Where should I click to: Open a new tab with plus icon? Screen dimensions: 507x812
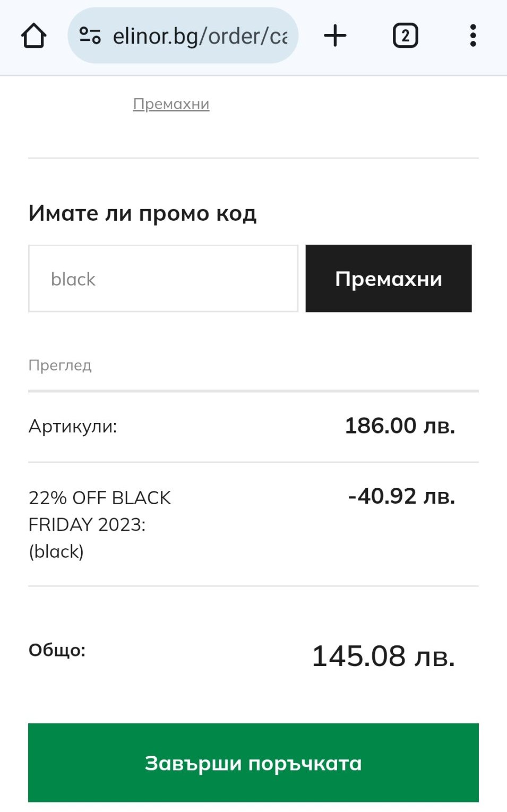point(335,36)
